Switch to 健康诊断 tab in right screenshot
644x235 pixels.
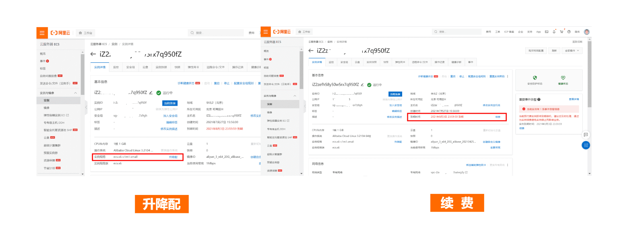click(456, 62)
